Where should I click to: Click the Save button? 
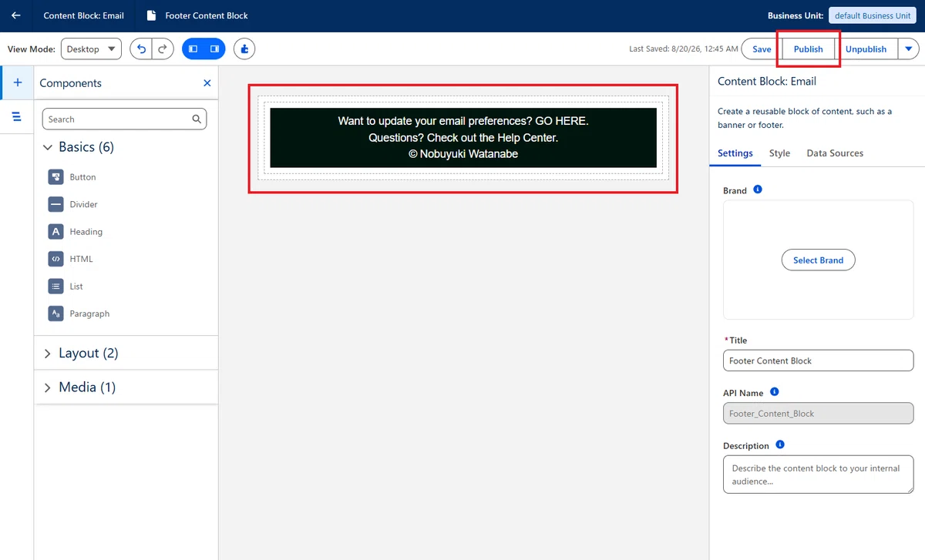762,49
